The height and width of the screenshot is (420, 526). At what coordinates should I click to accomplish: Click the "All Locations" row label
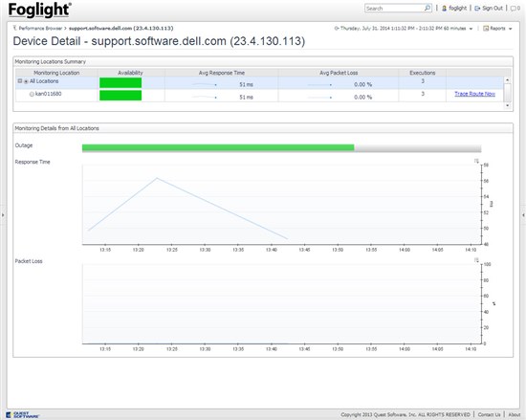[x=44, y=81]
